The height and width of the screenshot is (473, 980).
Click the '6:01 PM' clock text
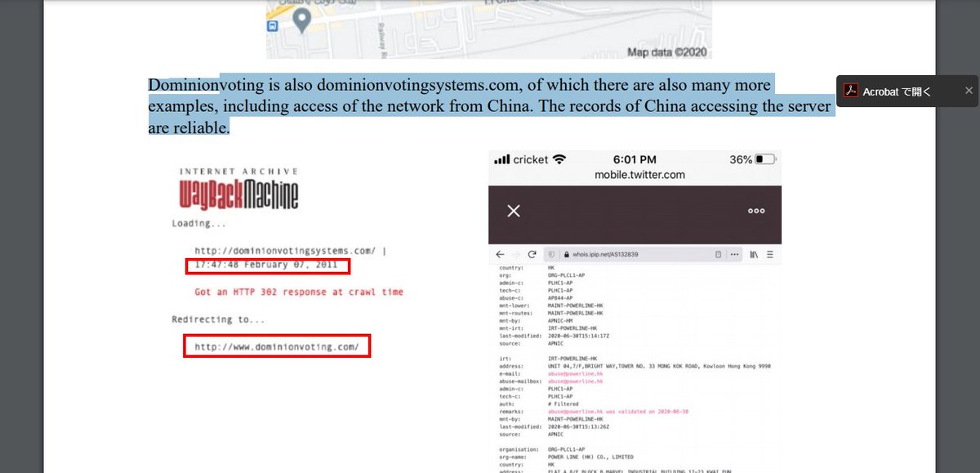click(635, 159)
